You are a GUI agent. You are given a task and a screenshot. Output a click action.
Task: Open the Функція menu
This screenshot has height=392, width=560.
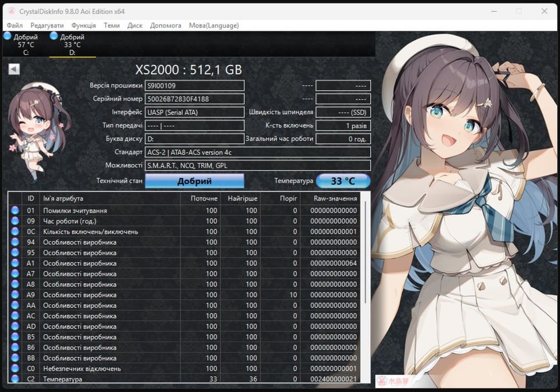point(83,25)
